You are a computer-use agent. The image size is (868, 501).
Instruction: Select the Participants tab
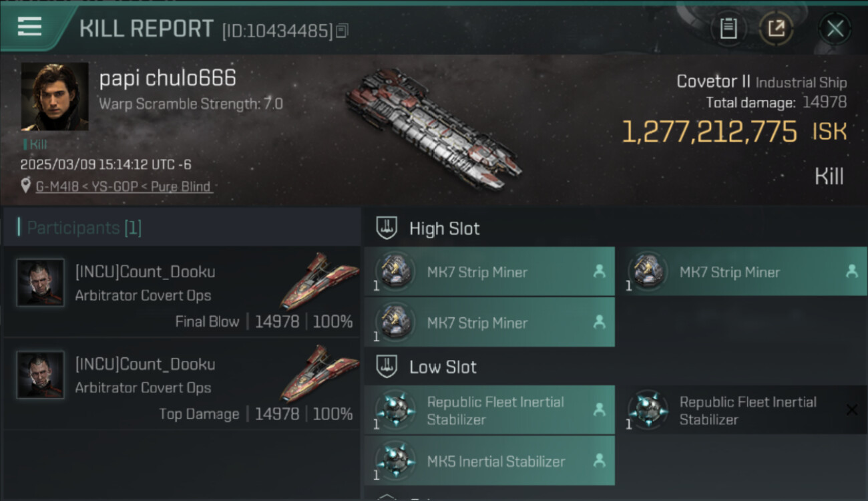pos(84,228)
